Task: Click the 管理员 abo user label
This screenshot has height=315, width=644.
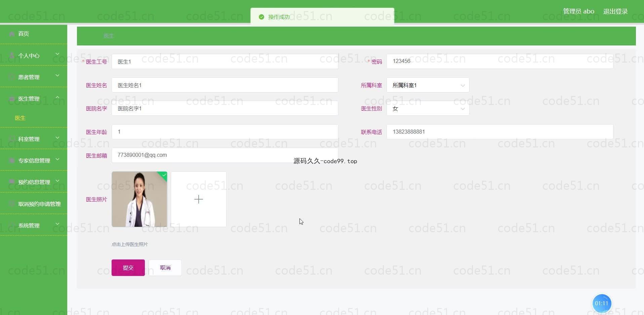Action: coord(578,11)
